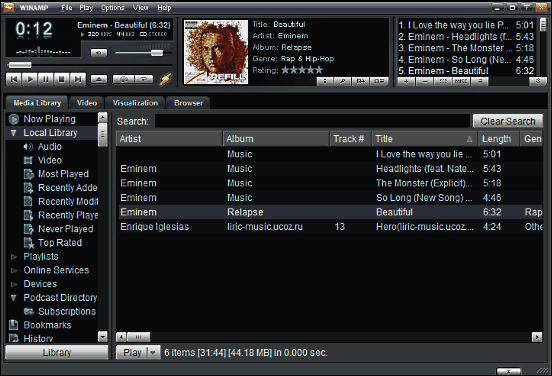The width and height of the screenshot is (552, 376).
Task: Collapse the Local Library tree node
Action: click(13, 133)
